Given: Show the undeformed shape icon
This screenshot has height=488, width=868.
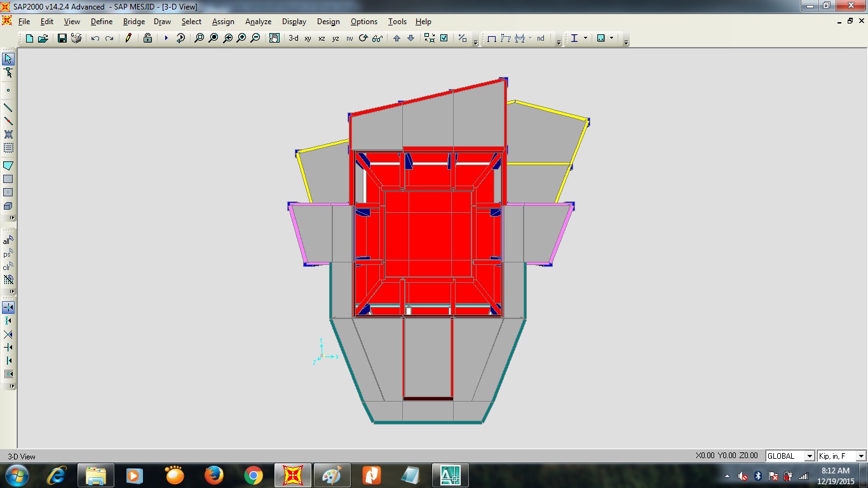Looking at the screenshot, I should 492,38.
